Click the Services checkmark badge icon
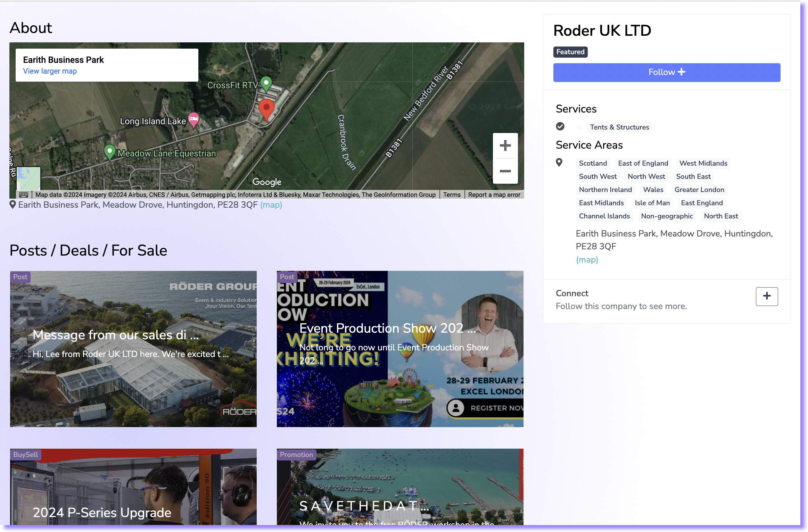The image size is (808, 532). point(560,126)
